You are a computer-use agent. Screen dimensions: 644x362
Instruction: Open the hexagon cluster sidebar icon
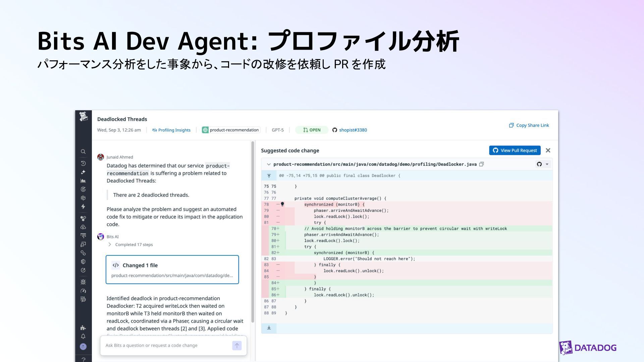tap(83, 218)
